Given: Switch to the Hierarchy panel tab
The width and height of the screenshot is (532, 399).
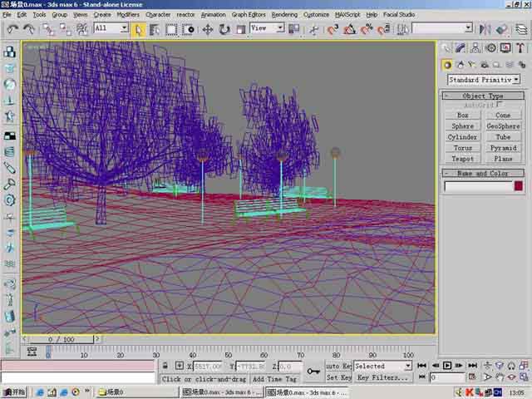Looking at the screenshot, I should (475, 48).
